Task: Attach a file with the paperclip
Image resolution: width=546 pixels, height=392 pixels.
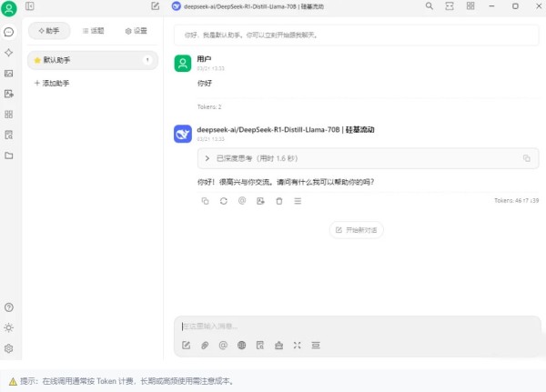Action: tap(205, 345)
